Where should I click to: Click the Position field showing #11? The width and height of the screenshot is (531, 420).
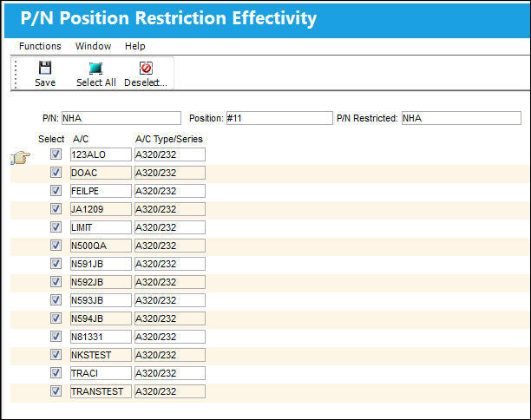tap(279, 118)
